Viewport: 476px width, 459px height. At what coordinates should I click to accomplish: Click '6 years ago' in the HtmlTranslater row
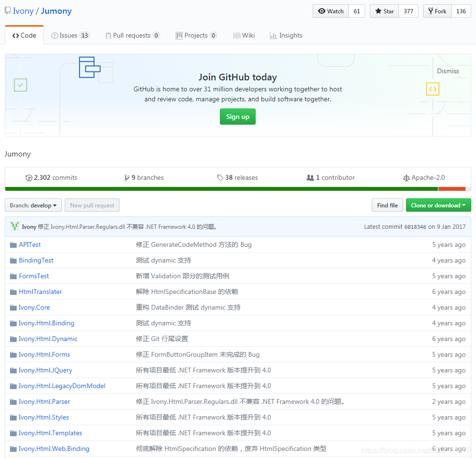[x=449, y=292]
